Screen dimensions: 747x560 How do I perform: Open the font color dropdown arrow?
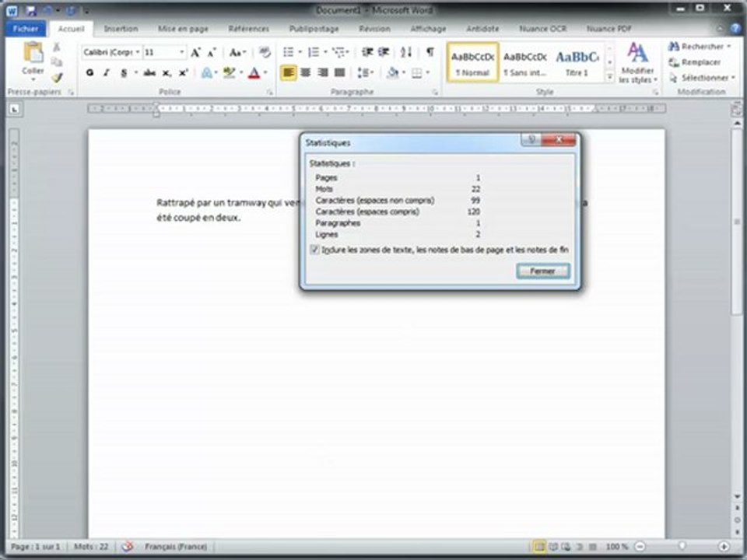[265, 73]
